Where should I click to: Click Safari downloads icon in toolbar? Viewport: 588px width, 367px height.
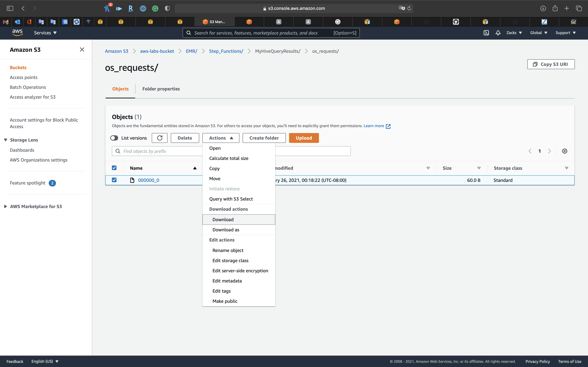[x=543, y=9]
